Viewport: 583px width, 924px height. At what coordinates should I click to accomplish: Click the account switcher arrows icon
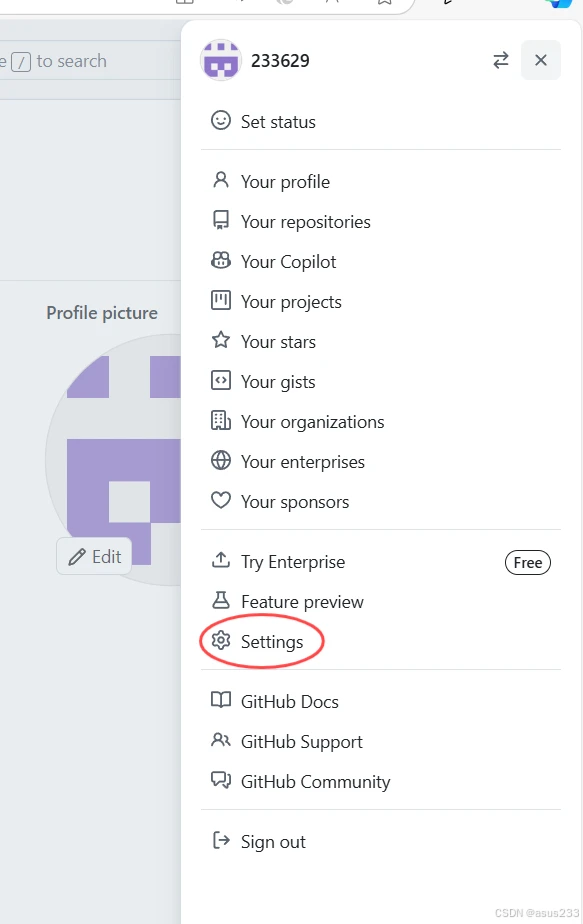pyautogui.click(x=500, y=60)
